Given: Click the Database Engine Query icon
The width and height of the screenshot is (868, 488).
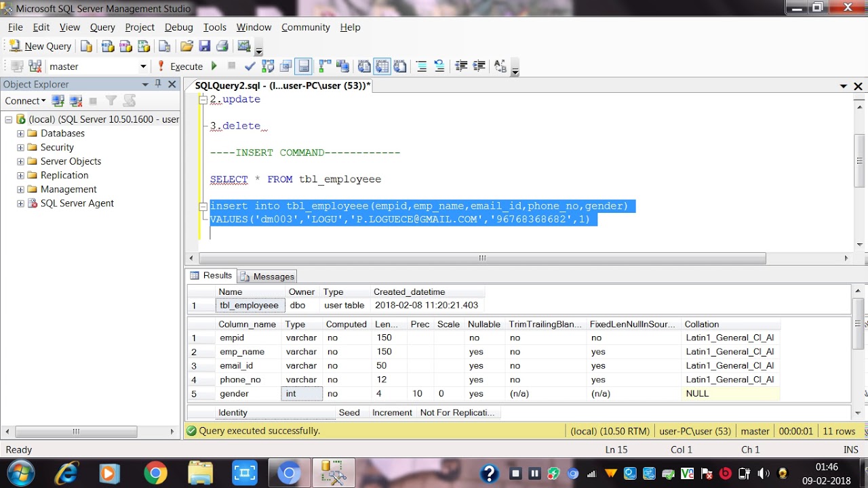Looking at the screenshot, I should [x=86, y=46].
